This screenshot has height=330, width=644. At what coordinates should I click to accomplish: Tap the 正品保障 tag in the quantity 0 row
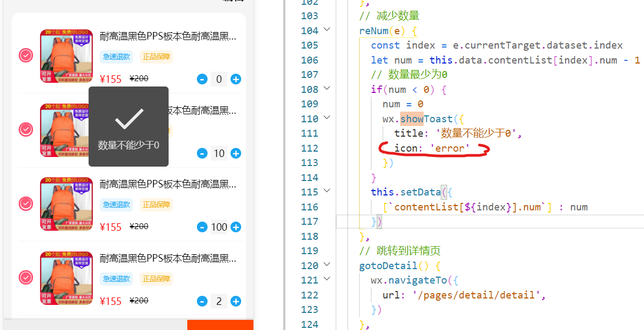point(156,57)
